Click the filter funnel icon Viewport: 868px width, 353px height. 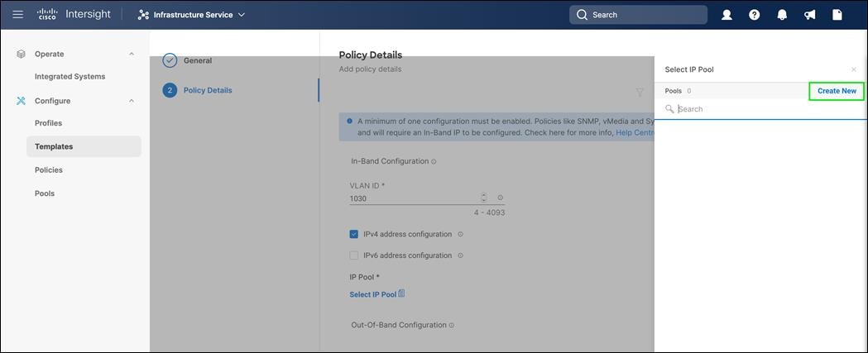click(640, 93)
